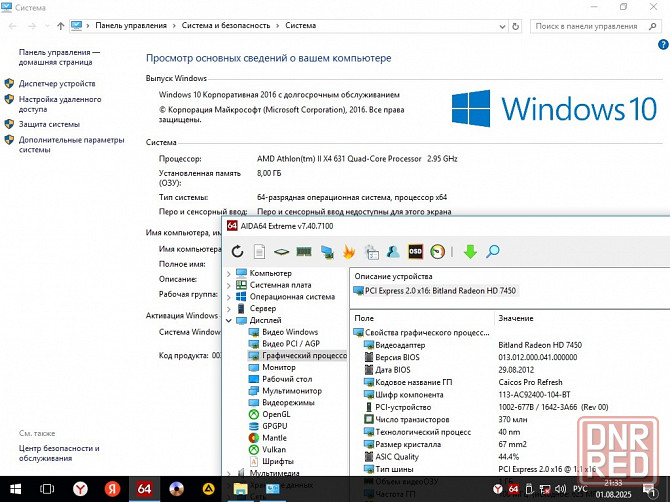Expand the Системная плата tree node

click(x=229, y=285)
